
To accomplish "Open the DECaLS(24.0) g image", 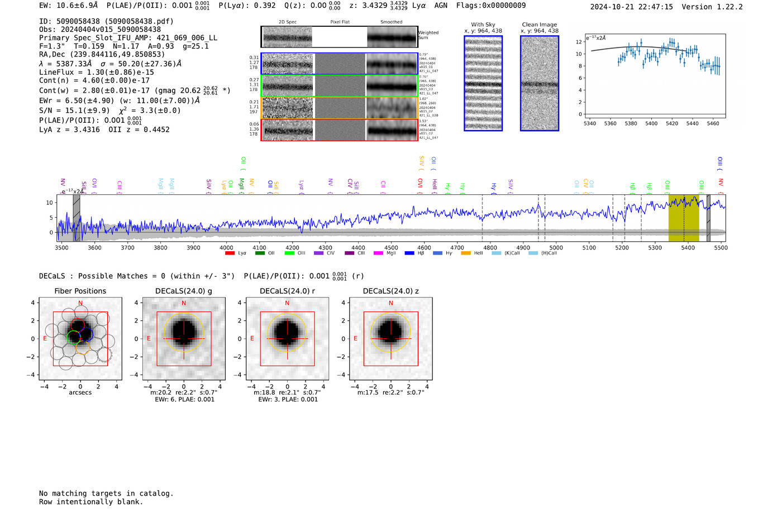I will pyautogui.click(x=184, y=338).
